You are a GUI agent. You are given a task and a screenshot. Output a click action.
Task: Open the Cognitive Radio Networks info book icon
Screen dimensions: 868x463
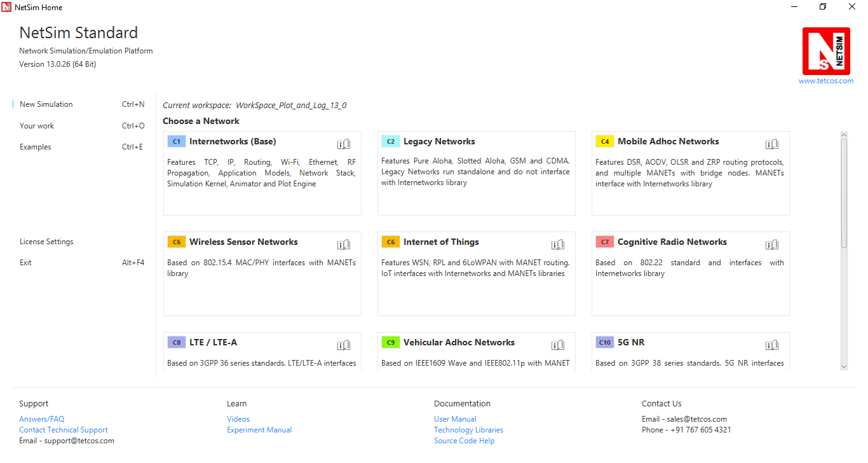pos(772,245)
